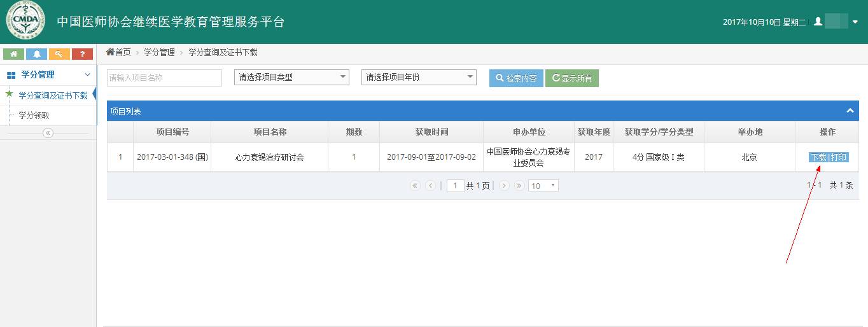Click the CMDA logo in header

click(25, 22)
